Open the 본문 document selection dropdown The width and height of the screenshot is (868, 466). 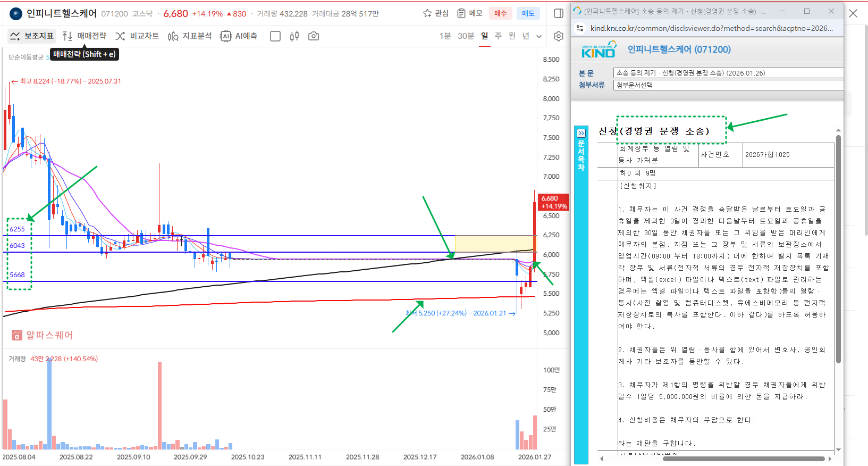(728, 73)
